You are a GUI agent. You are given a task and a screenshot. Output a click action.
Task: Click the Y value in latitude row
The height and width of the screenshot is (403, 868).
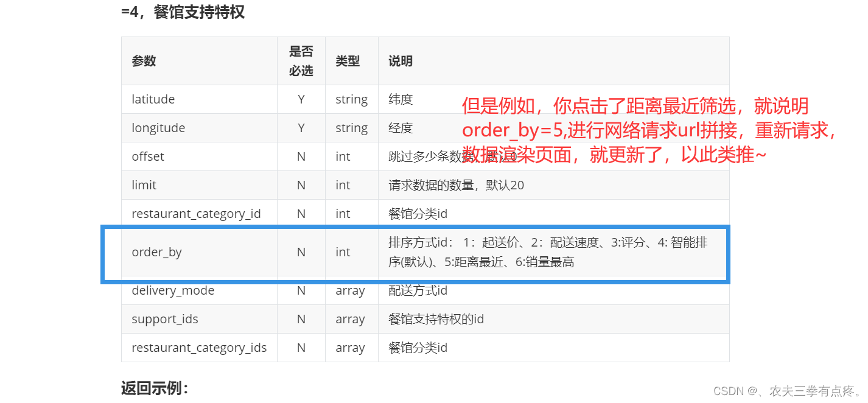pos(301,99)
